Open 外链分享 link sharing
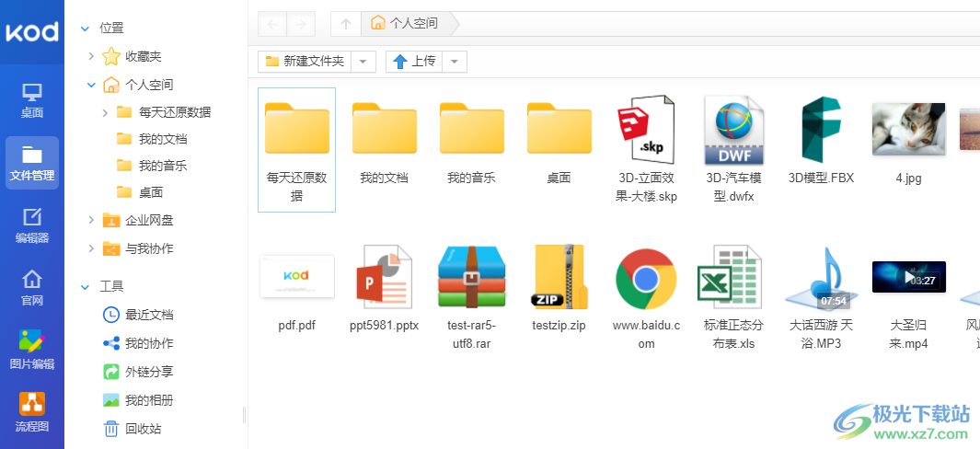 click(x=137, y=372)
